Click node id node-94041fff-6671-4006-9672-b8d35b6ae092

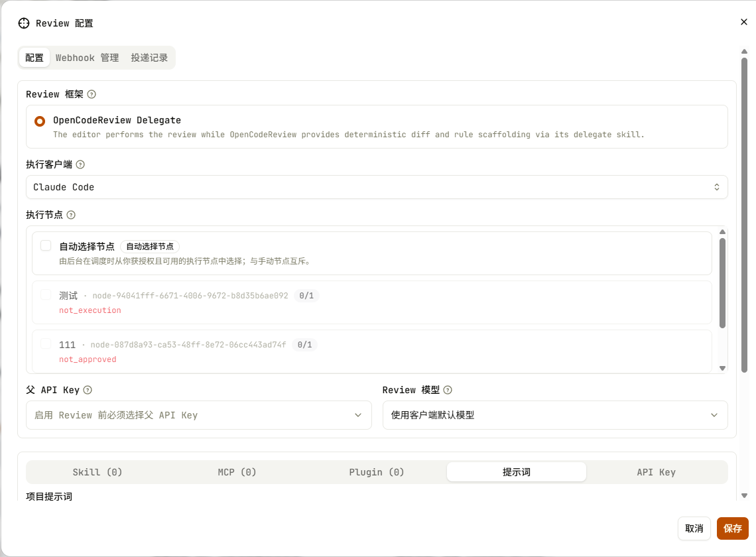coord(190,296)
